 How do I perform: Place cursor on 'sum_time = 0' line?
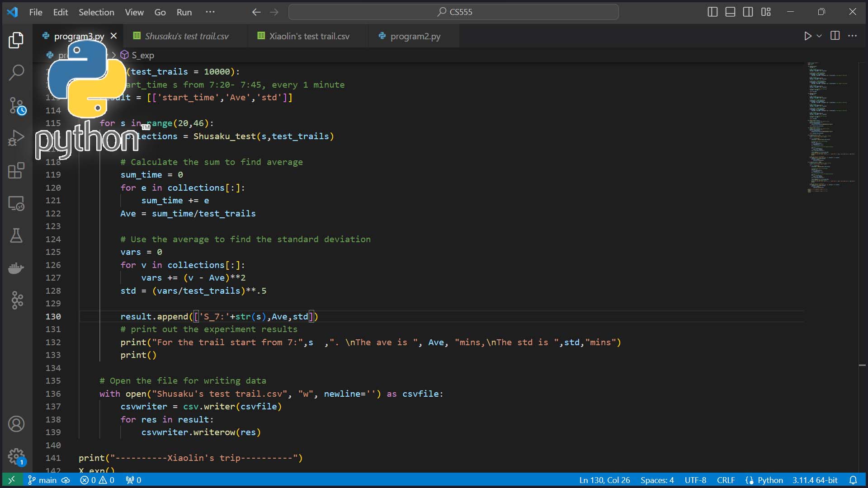[151, 175]
